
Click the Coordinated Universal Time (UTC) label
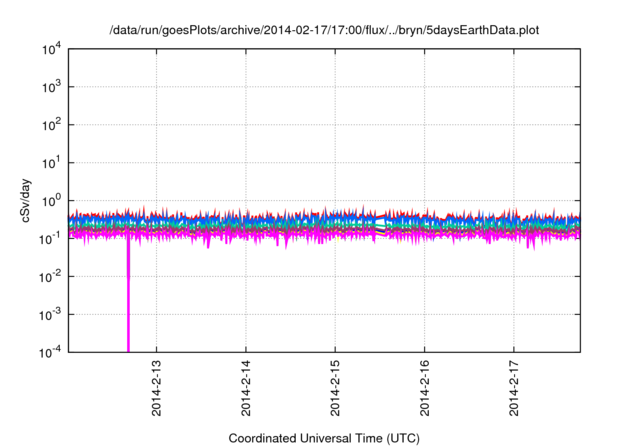pyautogui.click(x=324, y=438)
